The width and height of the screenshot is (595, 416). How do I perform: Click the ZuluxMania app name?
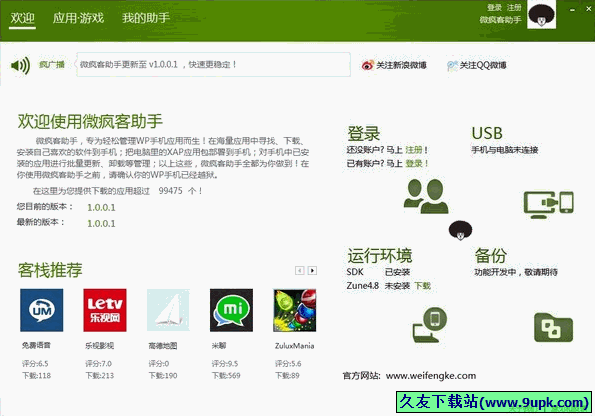click(294, 345)
